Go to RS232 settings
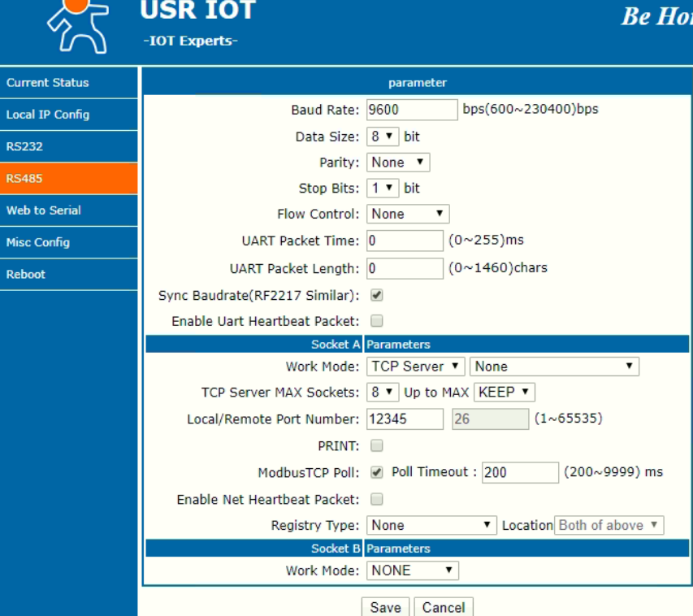Viewport: 693px width, 616px height. point(68,146)
